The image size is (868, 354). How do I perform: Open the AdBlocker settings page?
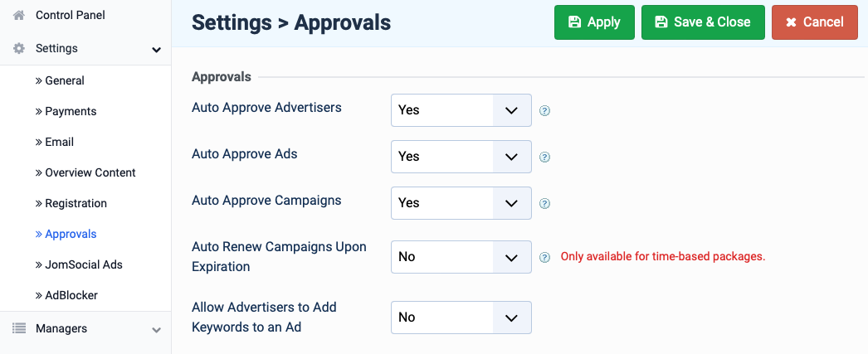pyautogui.click(x=66, y=295)
